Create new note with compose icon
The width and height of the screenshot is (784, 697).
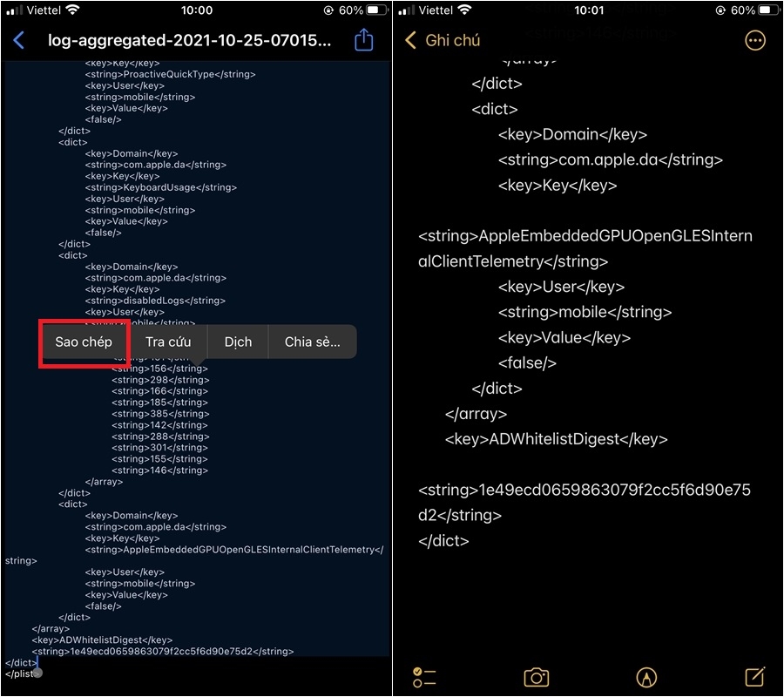coord(755,677)
